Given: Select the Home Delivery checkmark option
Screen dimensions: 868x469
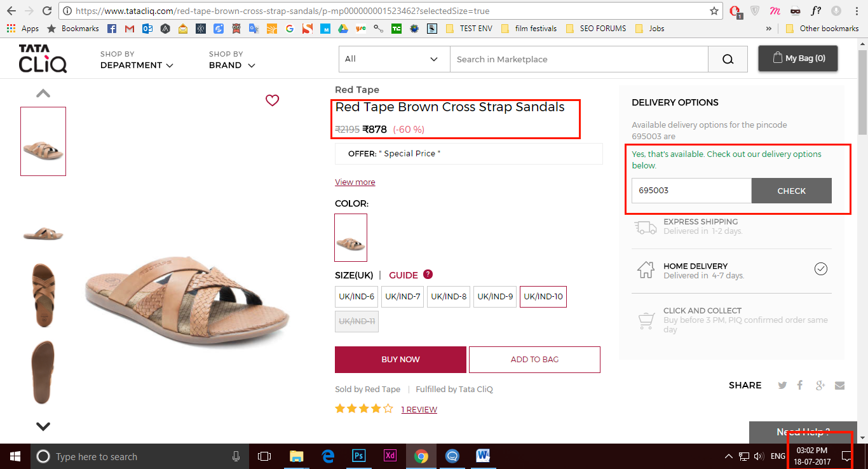Looking at the screenshot, I should [821, 269].
